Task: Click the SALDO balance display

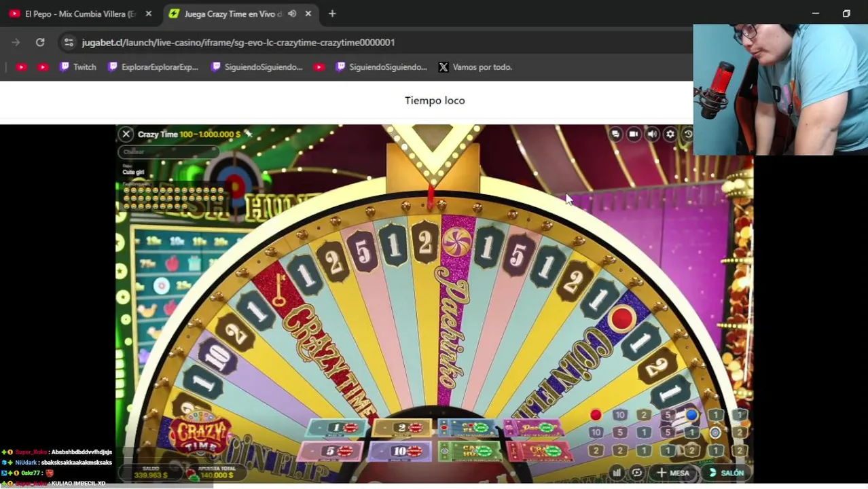Action: [x=151, y=473]
